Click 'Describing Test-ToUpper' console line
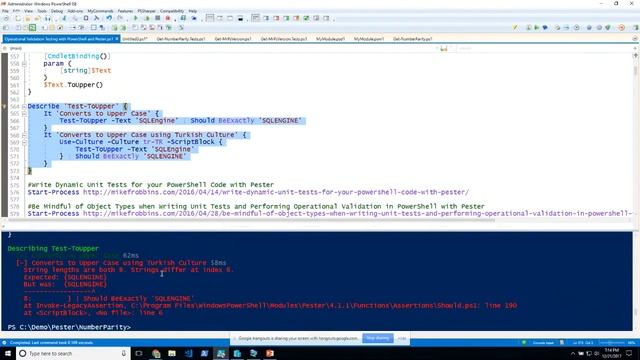This screenshot has height=360, width=640. tap(53, 248)
